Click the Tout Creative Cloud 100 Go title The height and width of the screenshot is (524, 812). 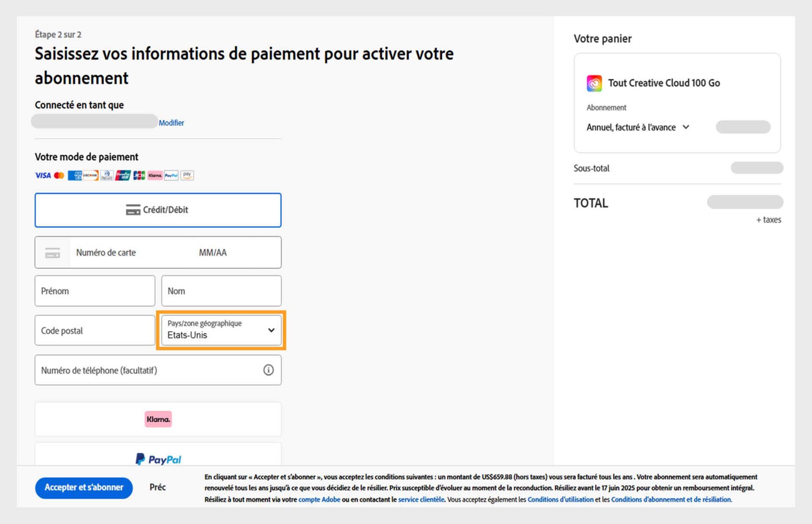[664, 83]
